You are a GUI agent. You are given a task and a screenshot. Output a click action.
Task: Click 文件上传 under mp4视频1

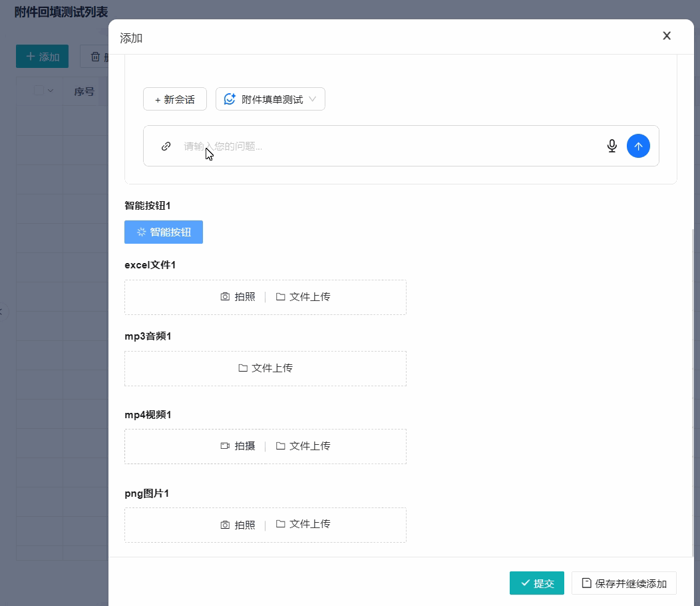(x=303, y=446)
